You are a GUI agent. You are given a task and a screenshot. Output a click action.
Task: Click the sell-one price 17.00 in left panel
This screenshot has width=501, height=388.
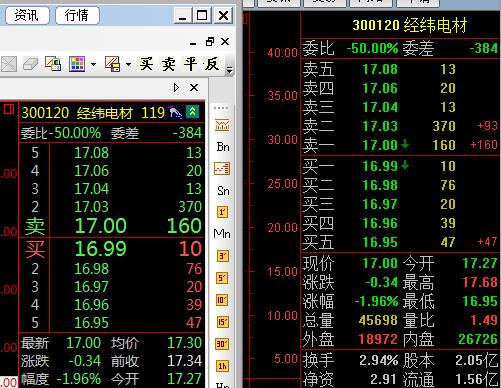coord(101,226)
